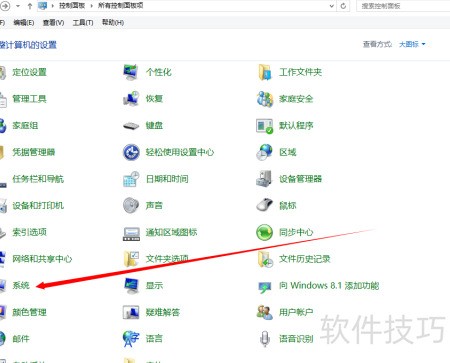Open the 文件夹选项 folder icon

click(131, 259)
